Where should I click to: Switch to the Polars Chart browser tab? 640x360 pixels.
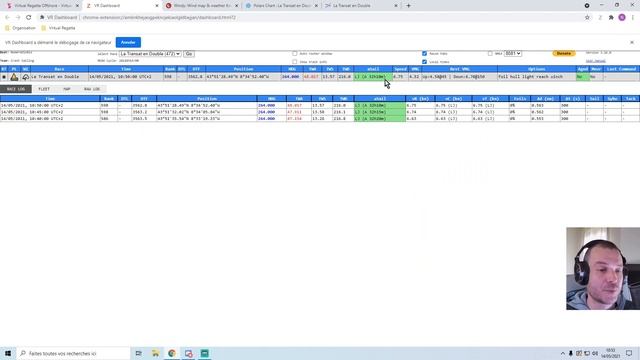pos(282,6)
